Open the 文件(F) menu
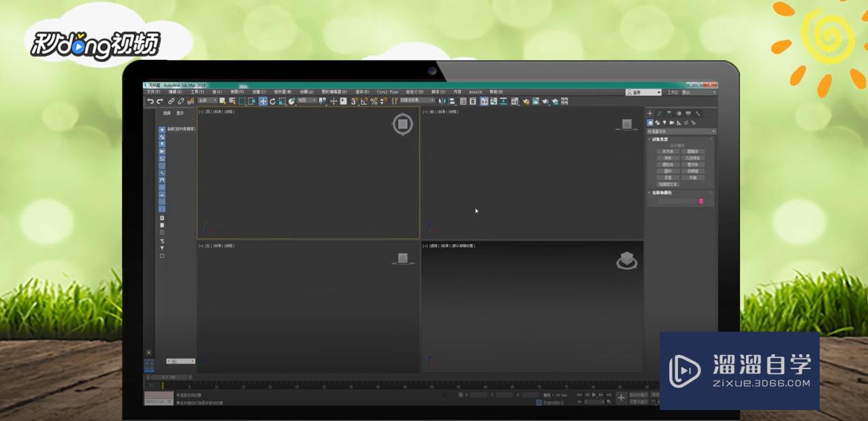The image size is (868, 421). 153,91
